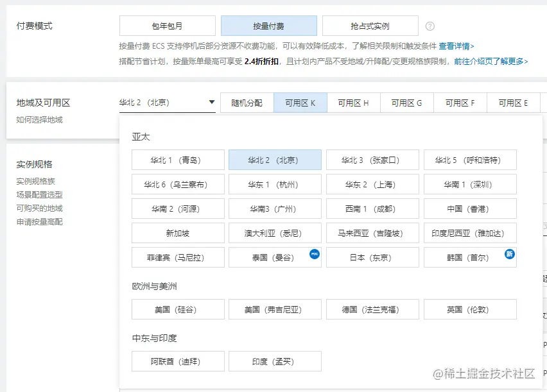This screenshot has height=392, width=547.
Task: Choose the 阿联酋（迪拜）region
Action: pos(177,361)
